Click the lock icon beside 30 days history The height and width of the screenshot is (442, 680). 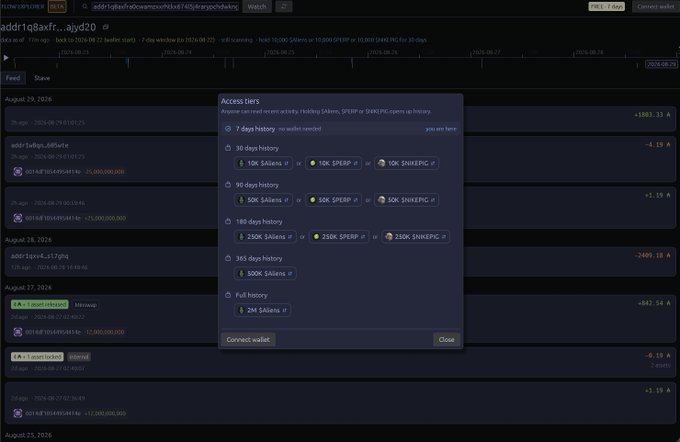click(228, 148)
